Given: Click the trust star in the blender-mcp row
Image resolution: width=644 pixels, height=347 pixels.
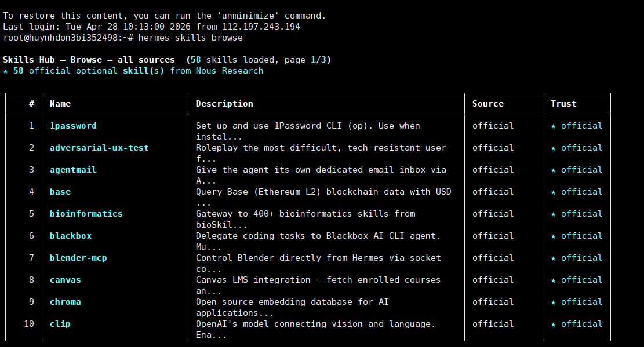Looking at the screenshot, I should (x=554, y=258).
